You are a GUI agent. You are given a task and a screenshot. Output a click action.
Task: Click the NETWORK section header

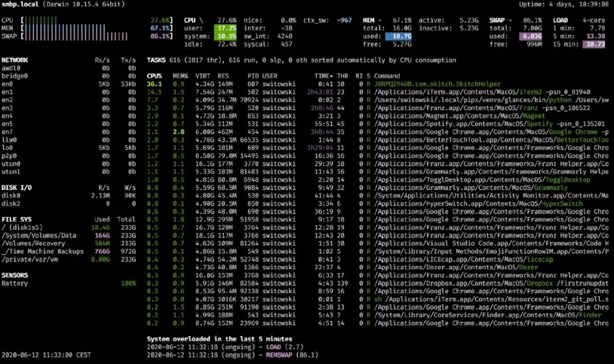[15, 60]
